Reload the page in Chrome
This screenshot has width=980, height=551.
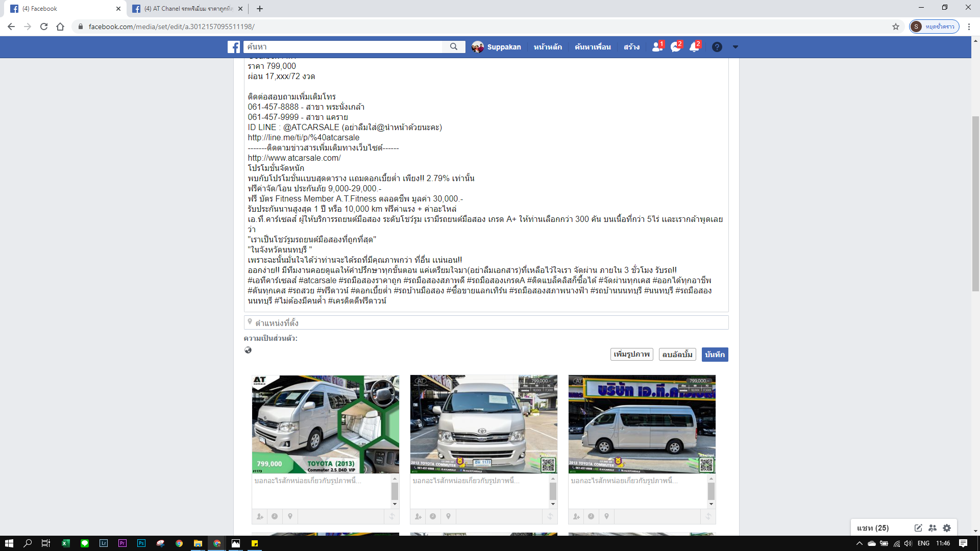44,27
